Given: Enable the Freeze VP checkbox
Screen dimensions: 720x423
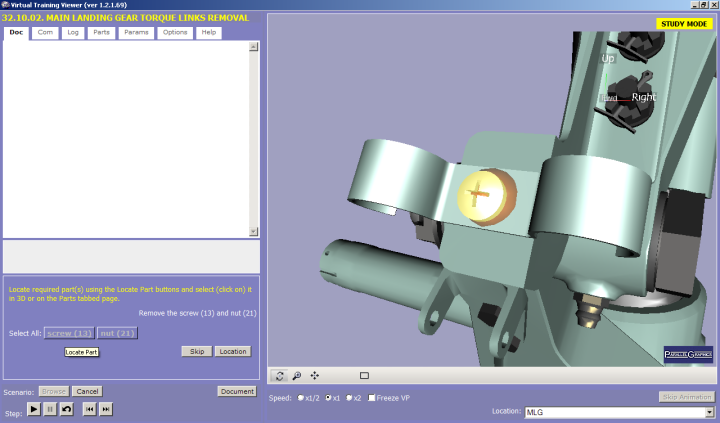Looking at the screenshot, I should (373, 398).
